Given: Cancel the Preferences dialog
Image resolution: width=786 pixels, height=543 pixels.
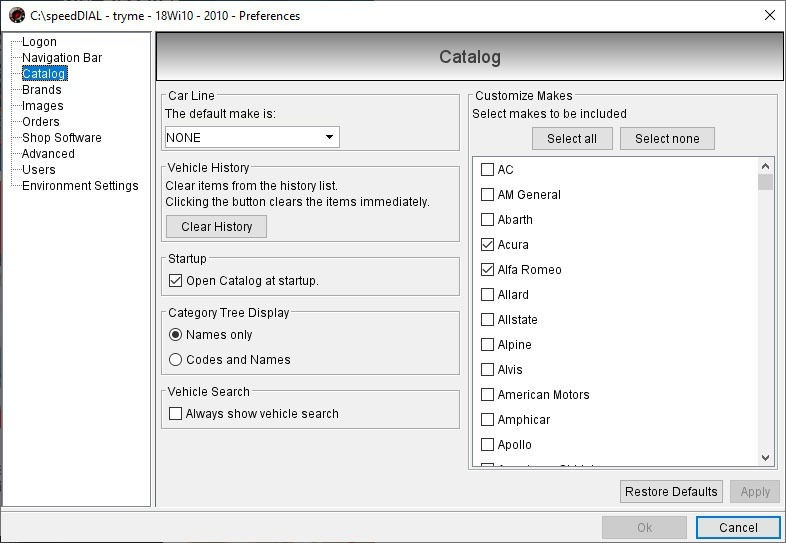Looking at the screenshot, I should [738, 527].
